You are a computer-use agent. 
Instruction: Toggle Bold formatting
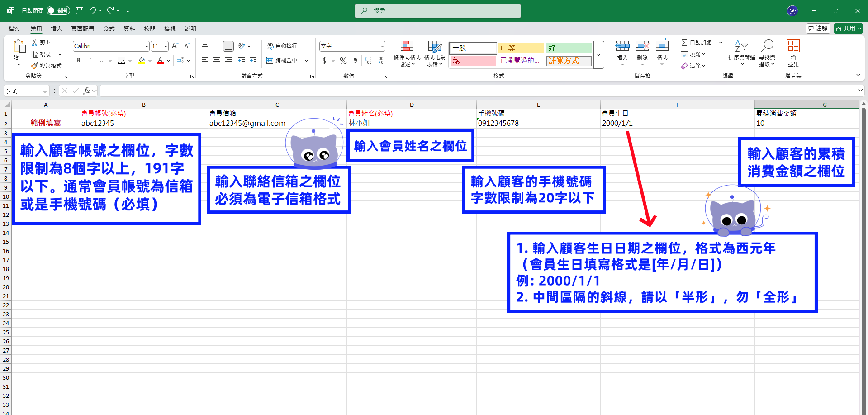point(78,60)
